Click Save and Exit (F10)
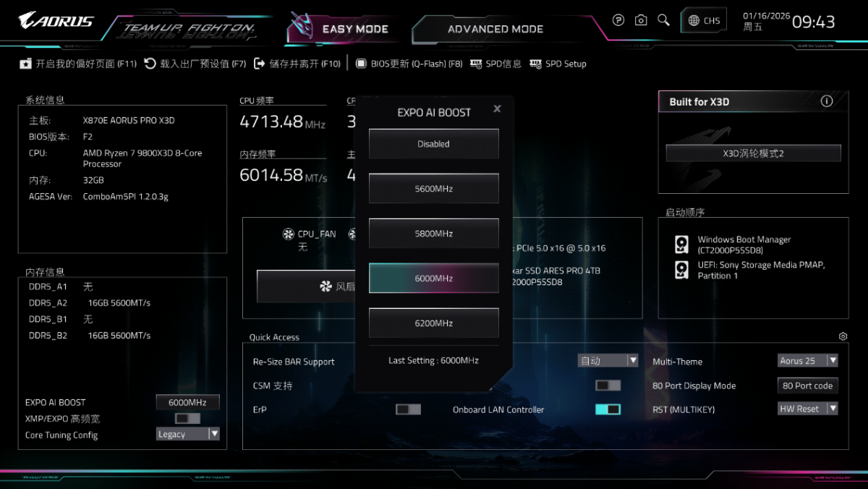Screen dimensions: 868x489 click(297, 64)
